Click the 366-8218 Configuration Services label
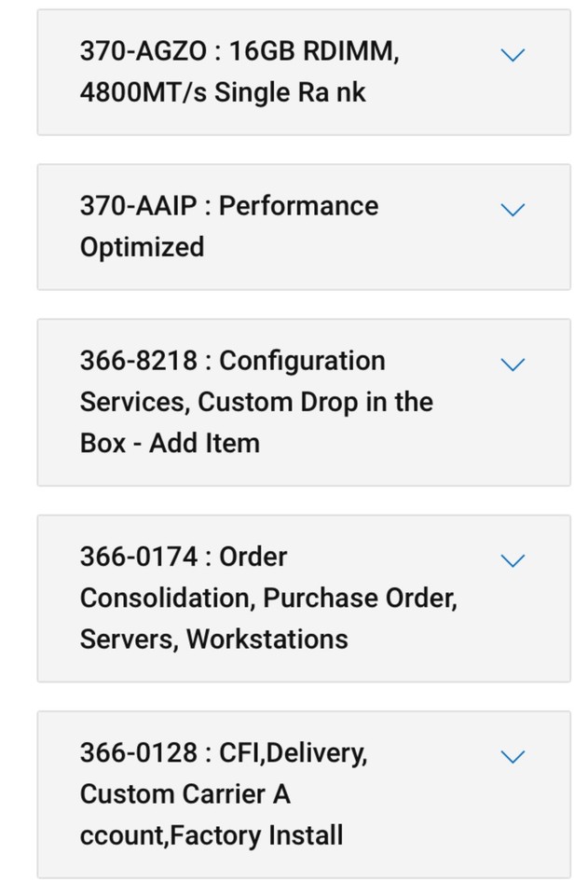588x895 pixels. (x=234, y=360)
